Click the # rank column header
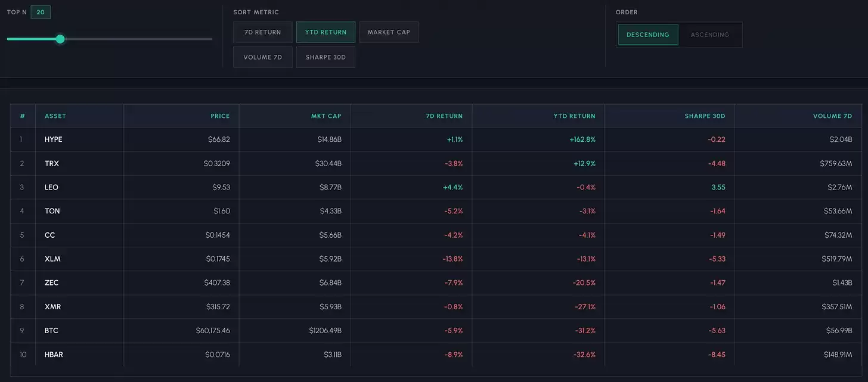The image size is (868, 382). [23, 116]
